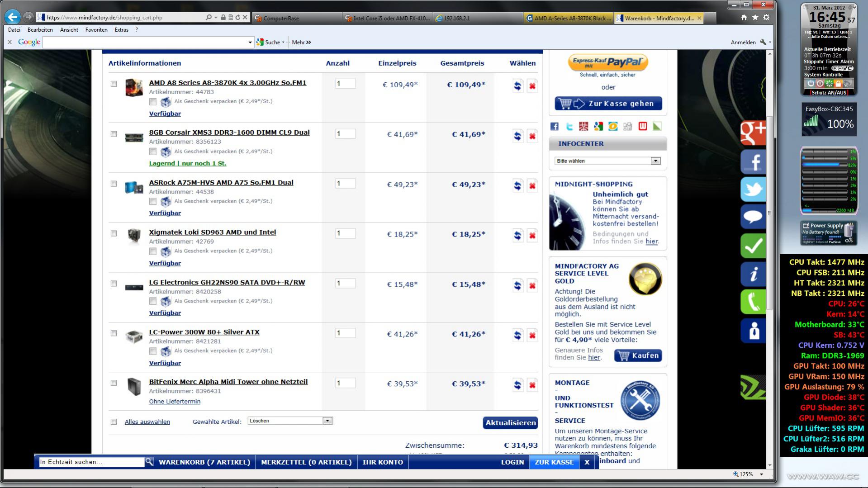Click ZUR KASSE in the bottom bar
Image resolution: width=868 pixels, height=488 pixels.
[x=554, y=462]
